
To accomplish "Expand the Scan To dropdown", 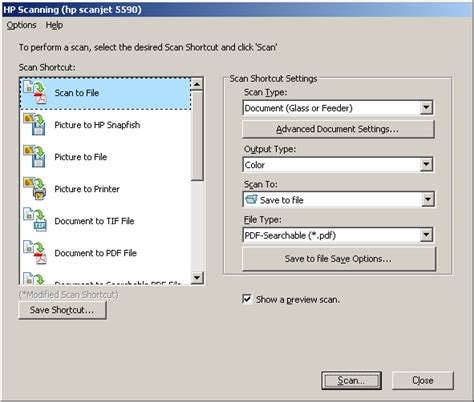I will click(428, 200).
